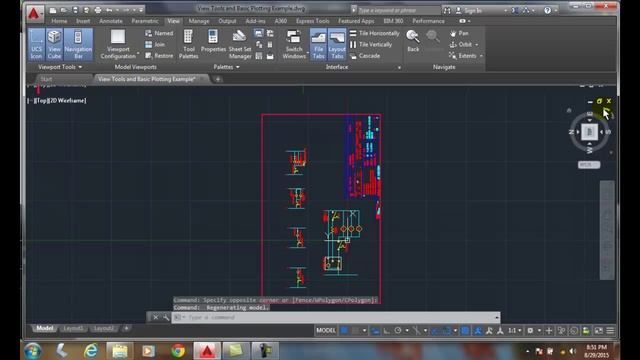Viewport: 640px width, 360px height.
Task: Click the New drawing icon in quick access toolbar
Action: pos(53,10)
